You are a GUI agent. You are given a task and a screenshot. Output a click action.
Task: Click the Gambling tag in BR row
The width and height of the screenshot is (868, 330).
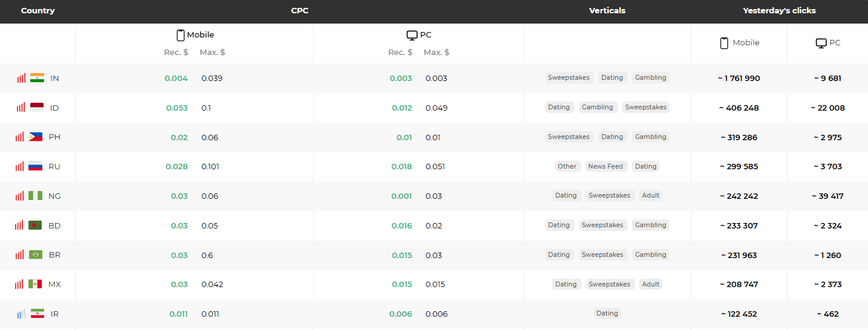[650, 254]
